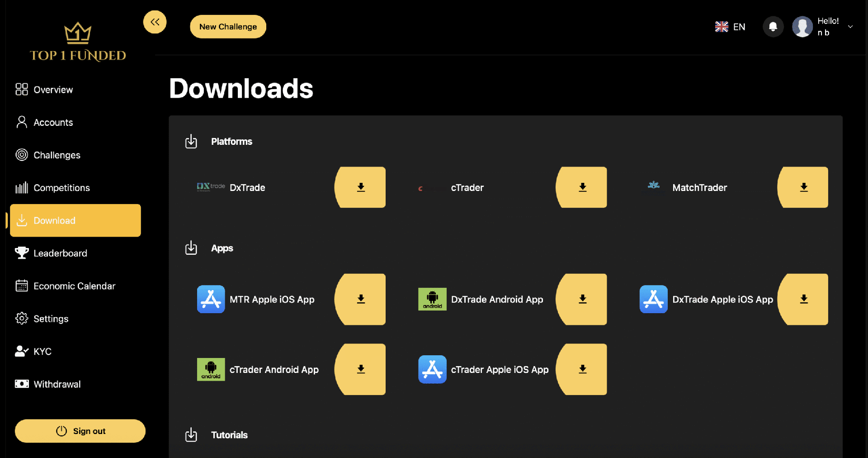Click the cTrader iOS App Store icon

pos(432,369)
